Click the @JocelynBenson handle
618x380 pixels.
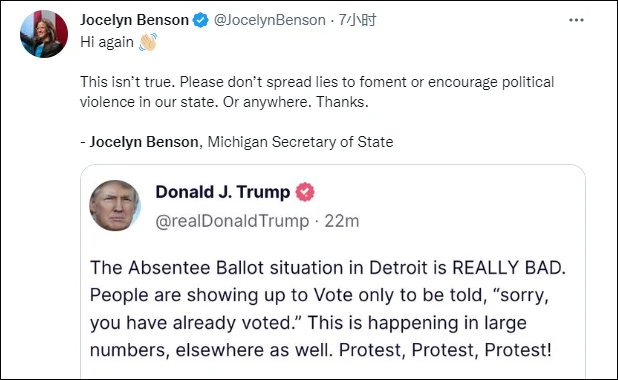[270, 20]
